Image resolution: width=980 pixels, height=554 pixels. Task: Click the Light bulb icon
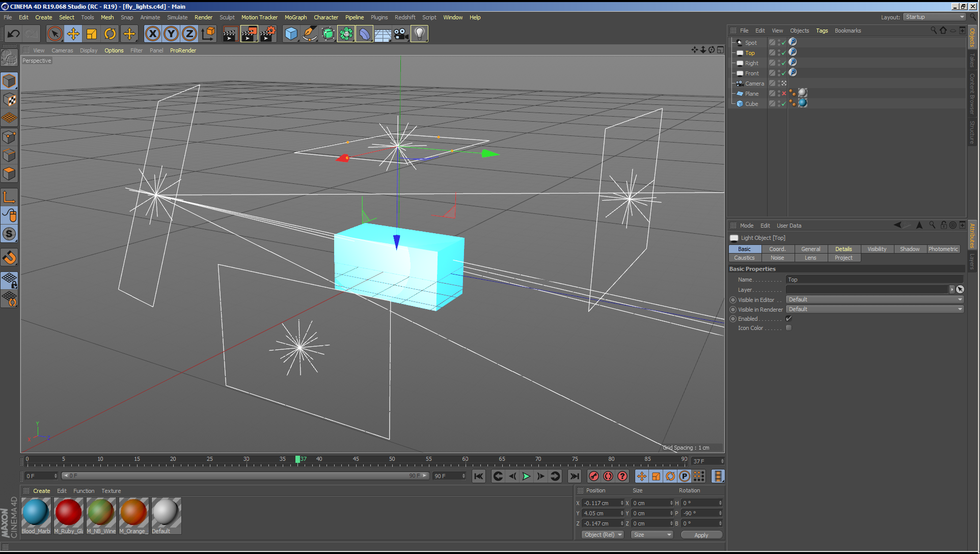point(419,34)
